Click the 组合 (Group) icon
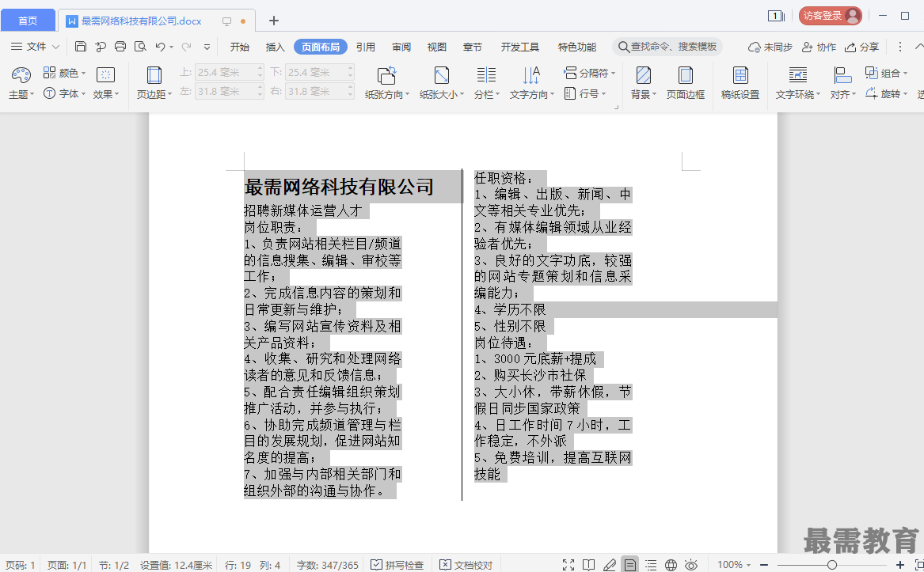The image size is (924, 572). pos(872,73)
